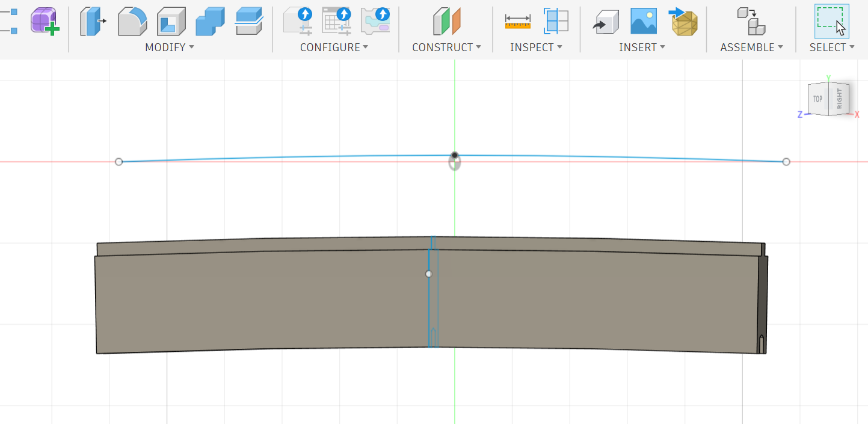Open the CONFIGURE dropdown menu
Image resolution: width=868 pixels, height=424 pixels.
point(334,48)
